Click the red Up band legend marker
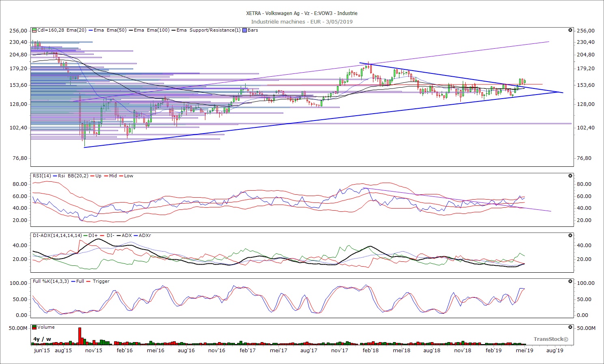 (x=93, y=176)
